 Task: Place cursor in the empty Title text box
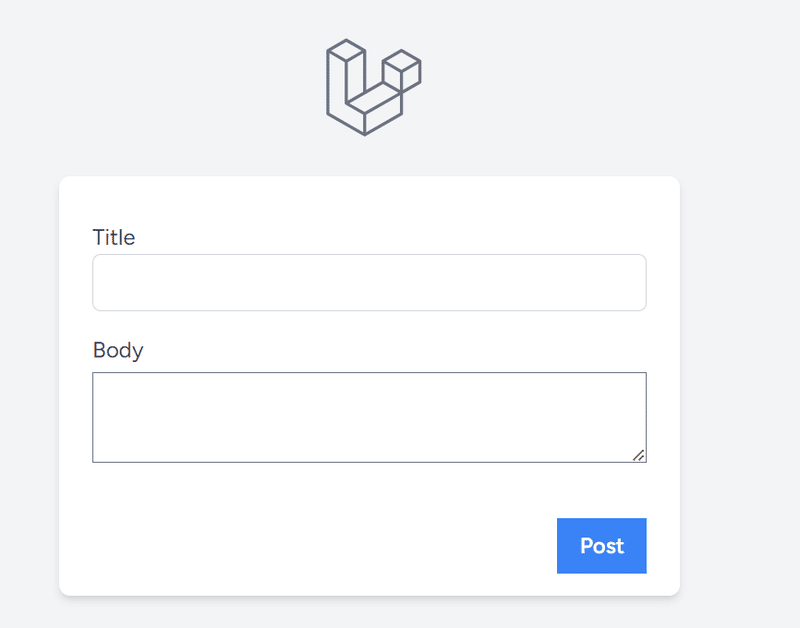click(x=369, y=283)
